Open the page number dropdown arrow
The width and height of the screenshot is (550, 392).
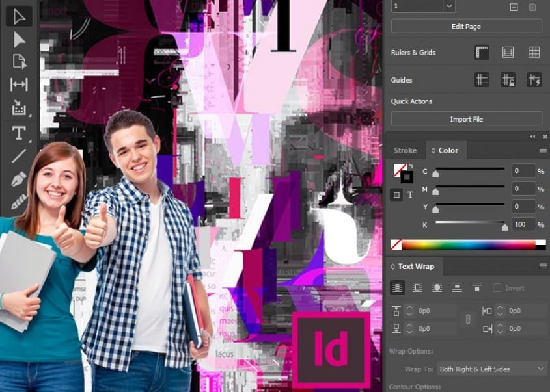pos(449,7)
